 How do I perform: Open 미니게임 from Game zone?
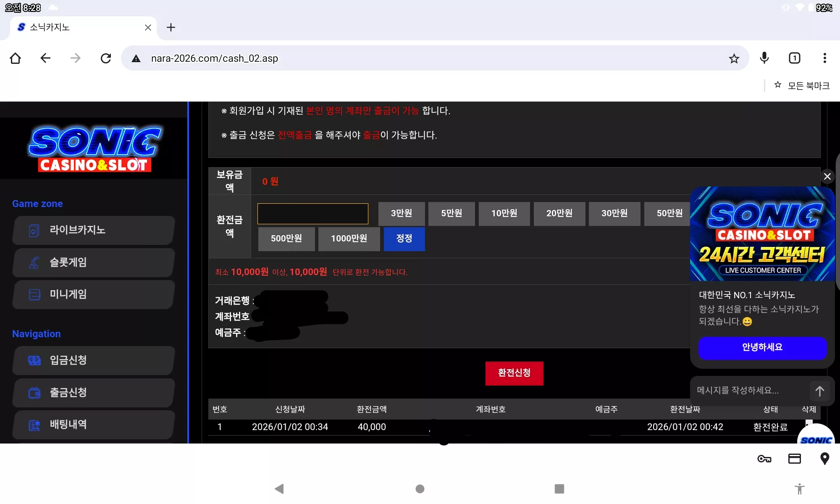(94, 294)
